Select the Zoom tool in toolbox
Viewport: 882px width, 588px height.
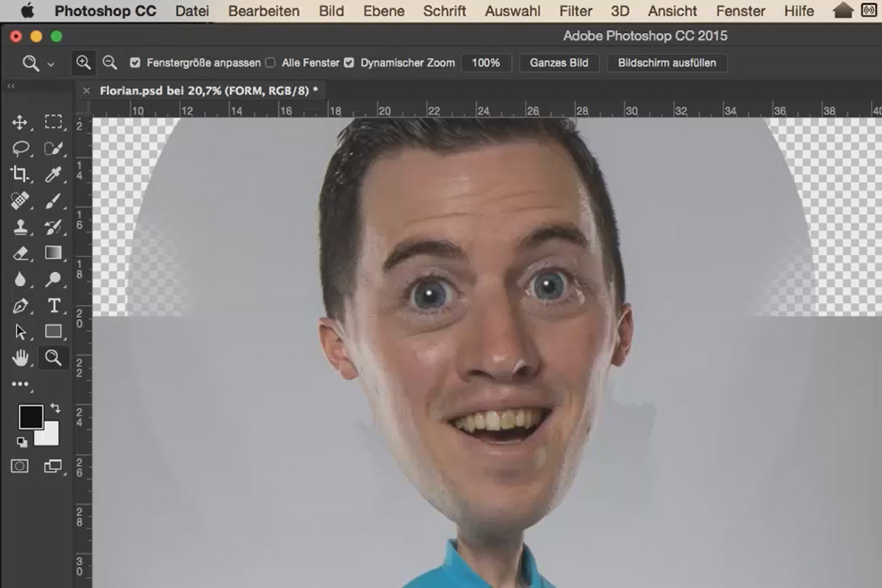point(53,358)
